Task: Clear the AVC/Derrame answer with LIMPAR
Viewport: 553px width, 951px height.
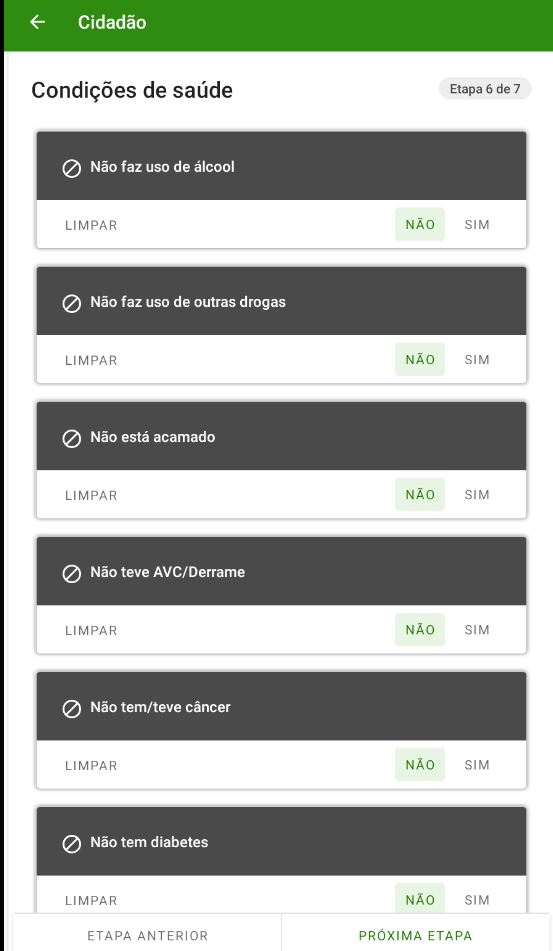Action: coord(91,630)
